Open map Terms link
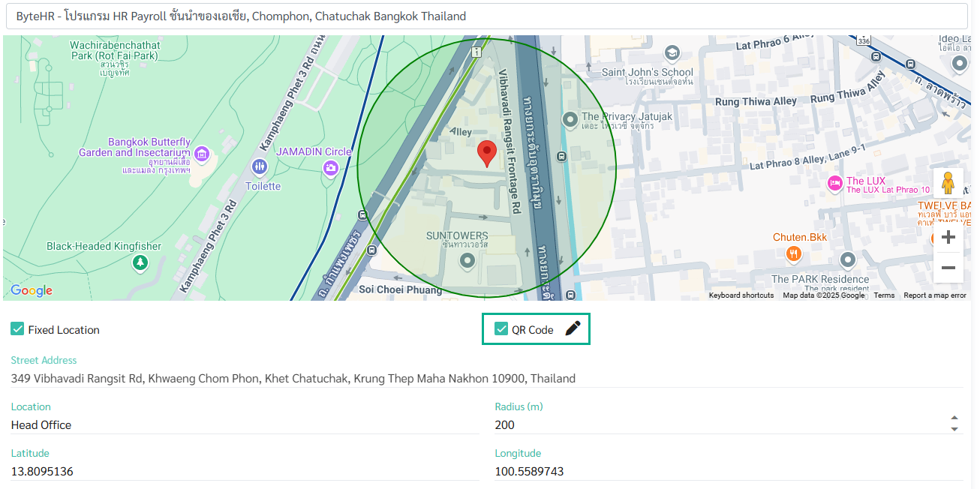 pos(884,295)
